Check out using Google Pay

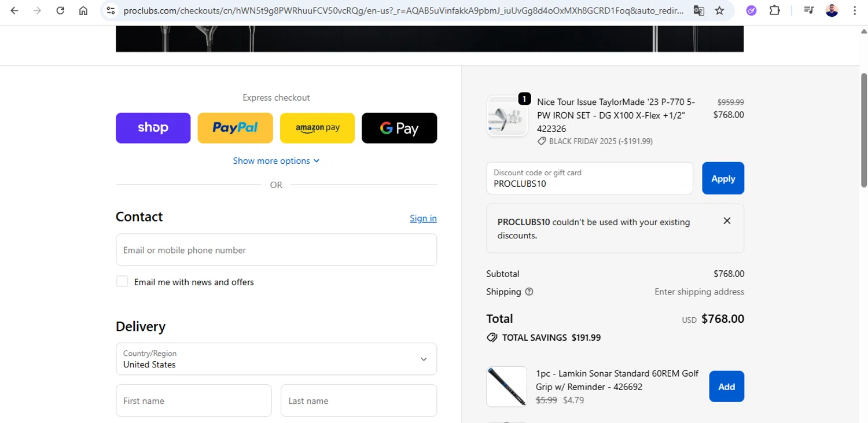(399, 128)
